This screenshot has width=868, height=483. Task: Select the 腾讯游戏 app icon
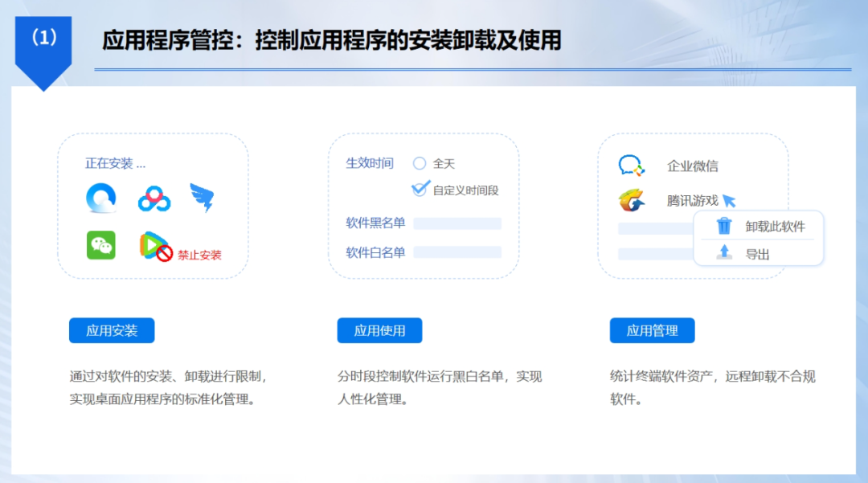pos(631,199)
